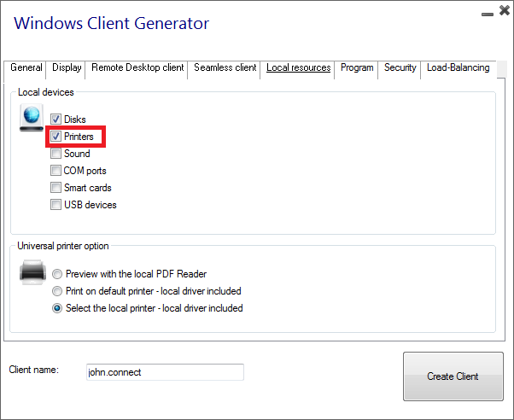Open the Display tab
This screenshot has width=514, height=420.
tap(67, 68)
